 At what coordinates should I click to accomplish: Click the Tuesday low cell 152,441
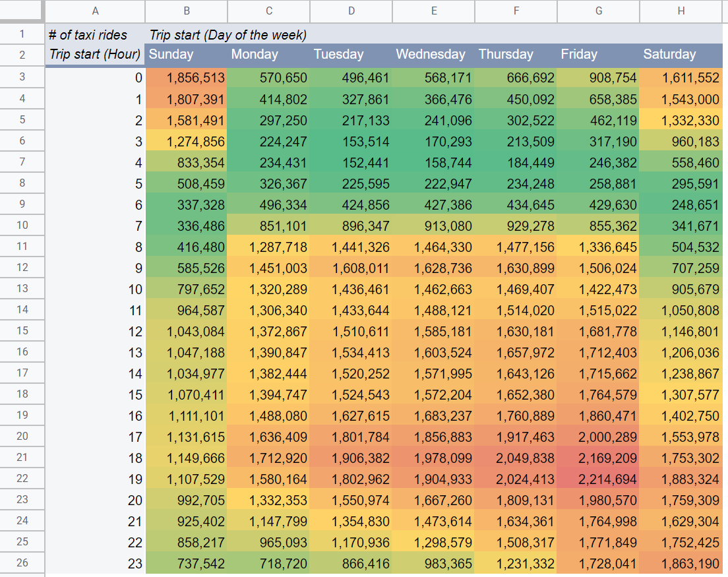point(351,162)
